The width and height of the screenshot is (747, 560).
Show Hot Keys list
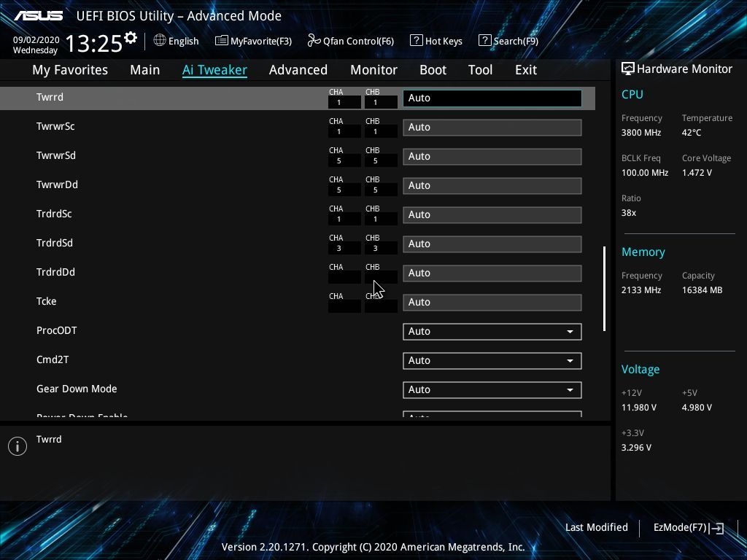pos(444,41)
